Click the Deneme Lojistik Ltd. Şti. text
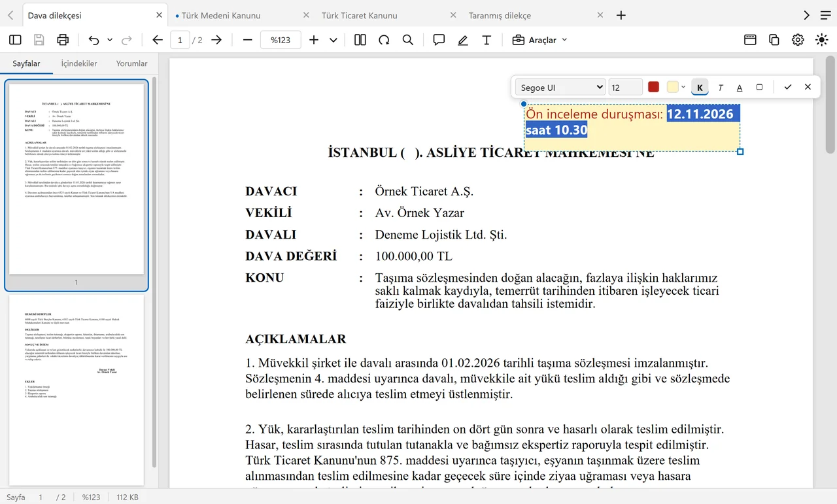Viewport: 837px width, 504px height. [441, 235]
